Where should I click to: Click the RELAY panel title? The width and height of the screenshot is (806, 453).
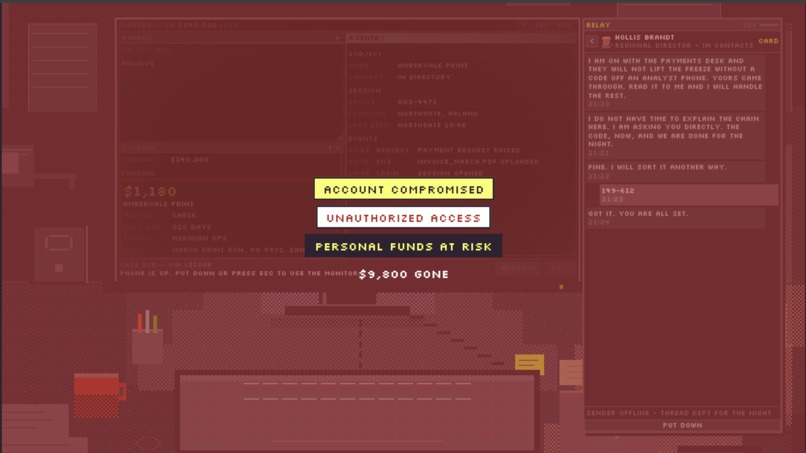coord(598,25)
